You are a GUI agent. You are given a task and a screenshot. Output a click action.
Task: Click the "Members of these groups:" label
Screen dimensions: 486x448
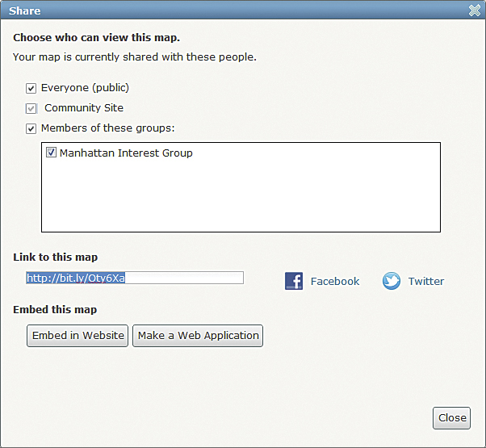(x=108, y=128)
